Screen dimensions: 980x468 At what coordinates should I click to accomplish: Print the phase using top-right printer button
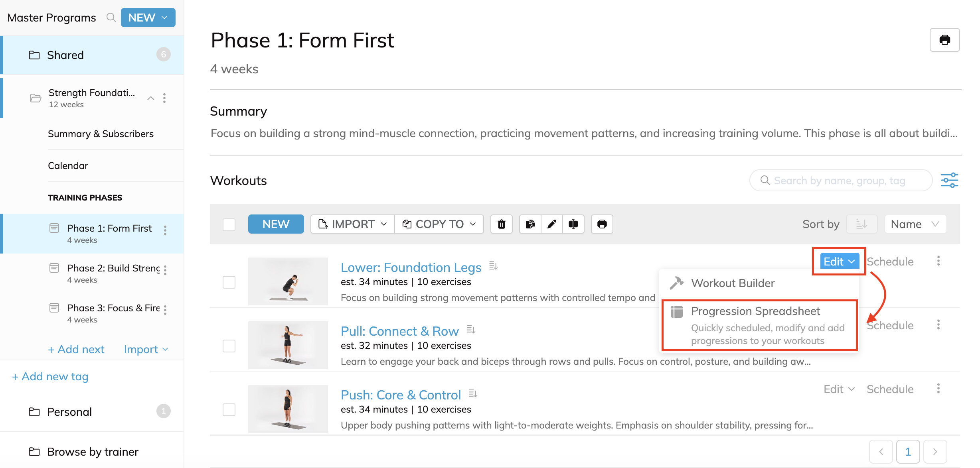click(x=944, y=40)
